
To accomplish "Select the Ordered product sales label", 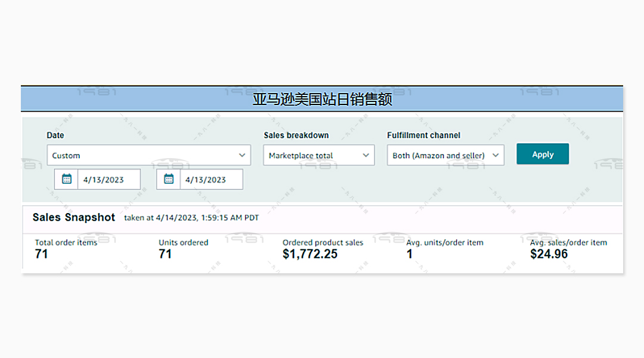I will (323, 242).
